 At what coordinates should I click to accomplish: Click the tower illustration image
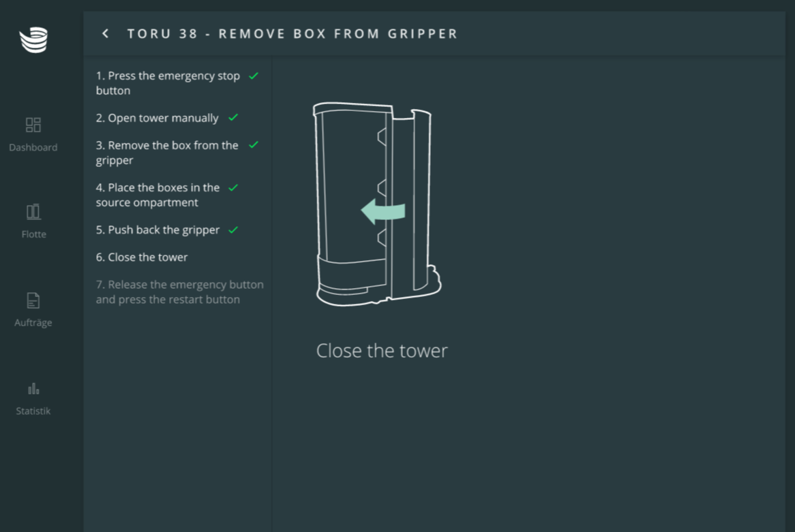point(377,204)
